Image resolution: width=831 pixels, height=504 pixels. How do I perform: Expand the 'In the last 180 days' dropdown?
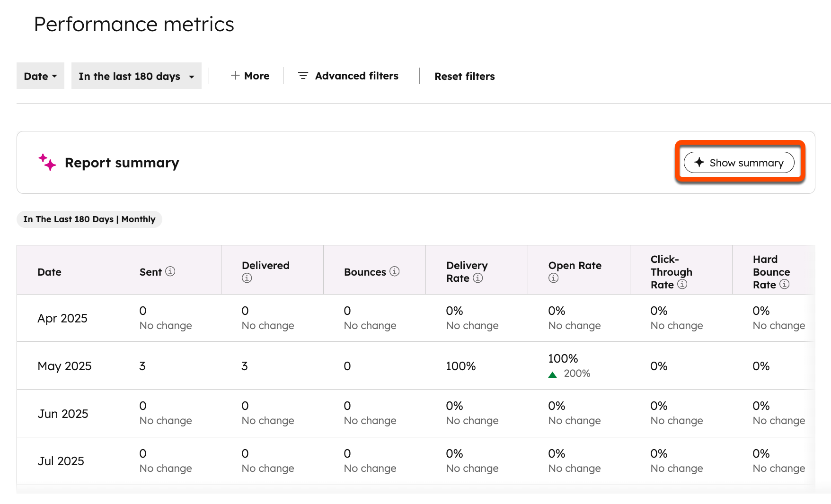(136, 76)
